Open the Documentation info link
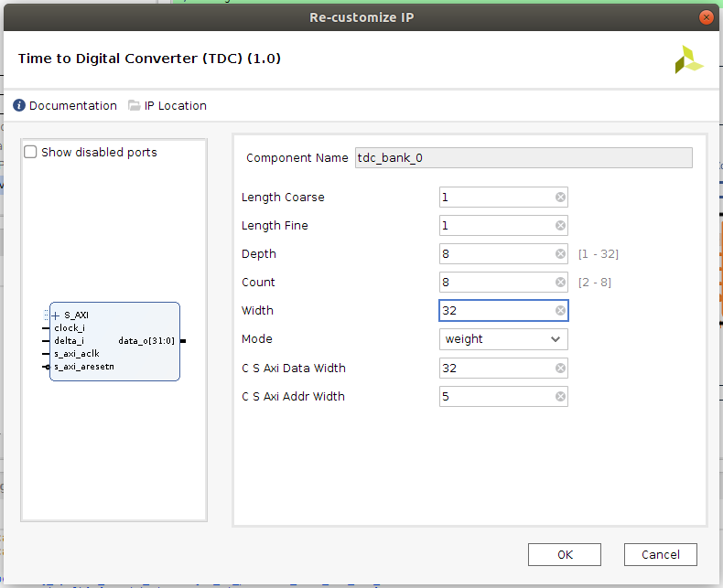 [64, 105]
